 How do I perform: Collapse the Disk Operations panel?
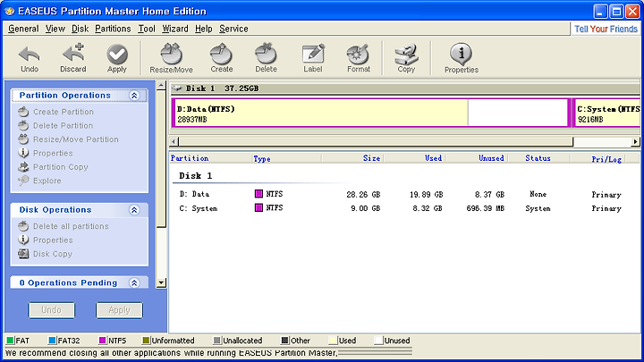click(x=134, y=210)
